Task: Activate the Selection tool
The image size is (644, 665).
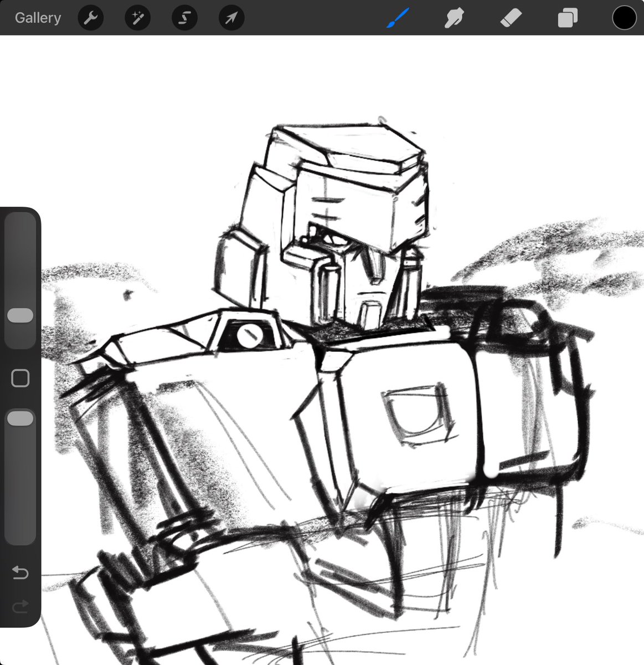Action: (184, 18)
